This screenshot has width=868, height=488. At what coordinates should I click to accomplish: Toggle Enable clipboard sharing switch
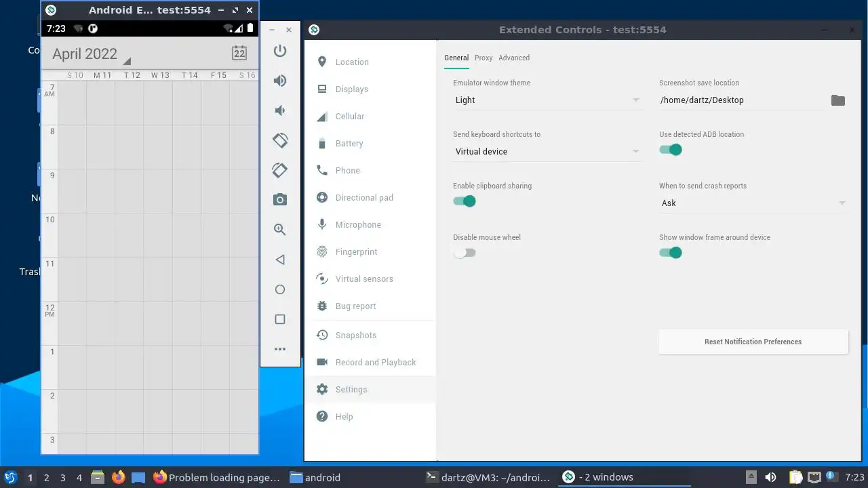pos(465,201)
